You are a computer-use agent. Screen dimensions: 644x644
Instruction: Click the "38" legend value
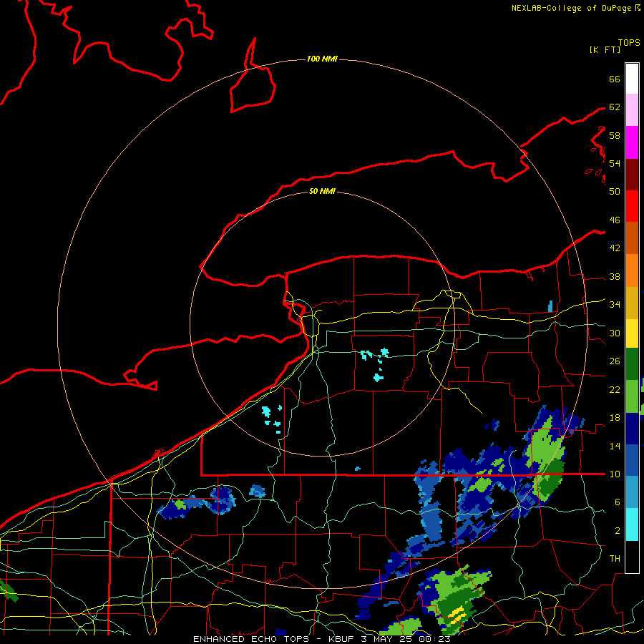(x=615, y=277)
